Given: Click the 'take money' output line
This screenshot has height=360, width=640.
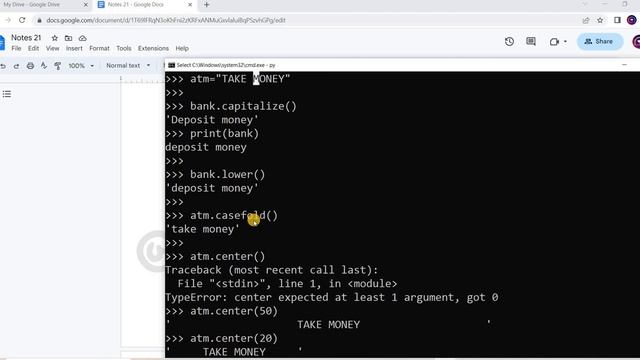Looking at the screenshot, I should click(202, 229).
